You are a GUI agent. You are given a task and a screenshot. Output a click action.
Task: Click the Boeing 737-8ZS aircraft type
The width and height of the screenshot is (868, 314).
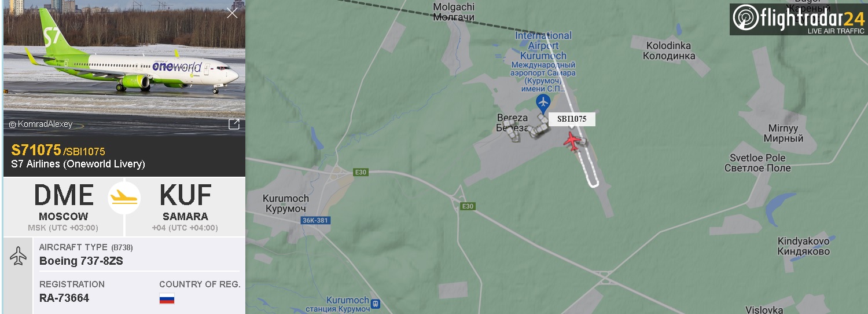[x=81, y=261]
